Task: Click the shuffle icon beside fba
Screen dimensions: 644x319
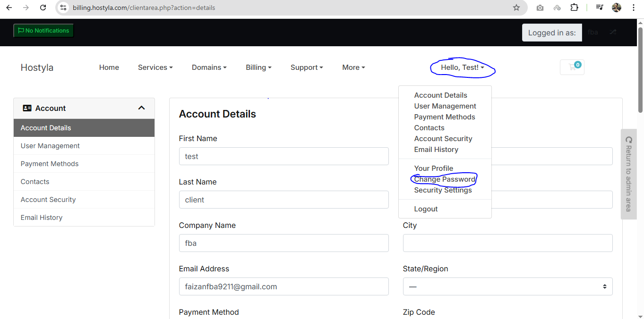Action: tap(613, 32)
